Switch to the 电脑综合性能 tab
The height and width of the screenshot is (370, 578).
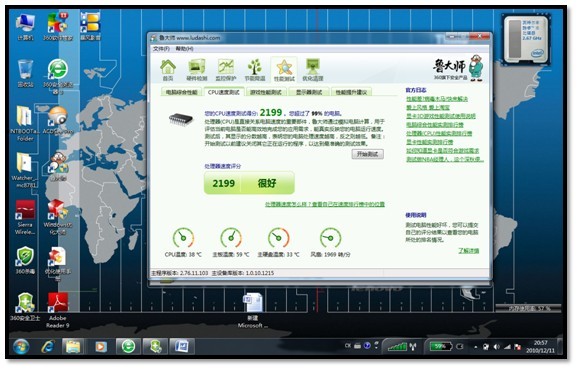[x=181, y=92]
